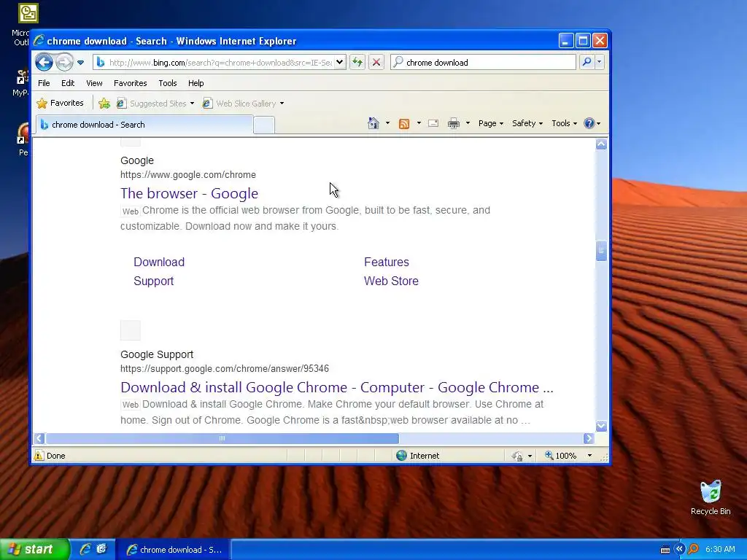
Task: Stop loading with the red X icon
Action: pyautogui.click(x=376, y=62)
